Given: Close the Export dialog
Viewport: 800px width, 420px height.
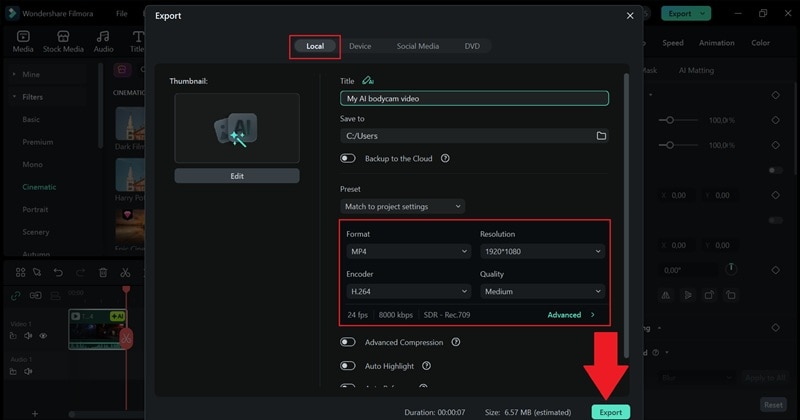Looking at the screenshot, I should coord(630,16).
